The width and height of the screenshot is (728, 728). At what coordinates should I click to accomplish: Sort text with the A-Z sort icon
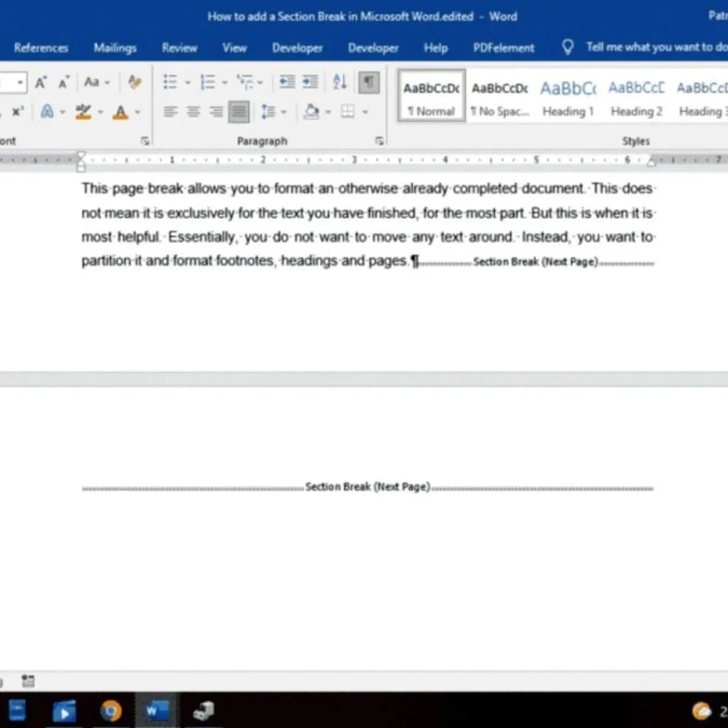pyautogui.click(x=340, y=82)
